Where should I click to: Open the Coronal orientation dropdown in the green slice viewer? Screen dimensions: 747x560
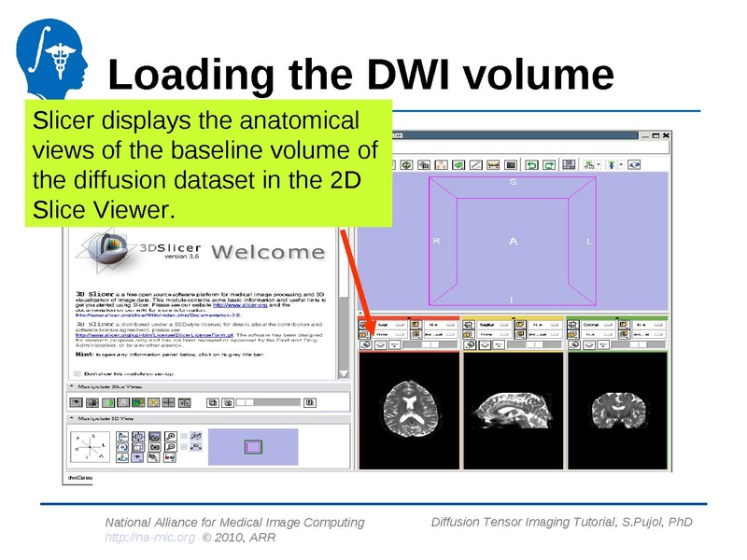[x=599, y=325]
